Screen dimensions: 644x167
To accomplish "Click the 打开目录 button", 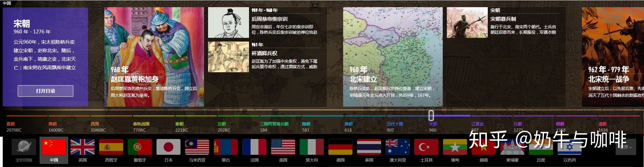I will click(x=45, y=91).
